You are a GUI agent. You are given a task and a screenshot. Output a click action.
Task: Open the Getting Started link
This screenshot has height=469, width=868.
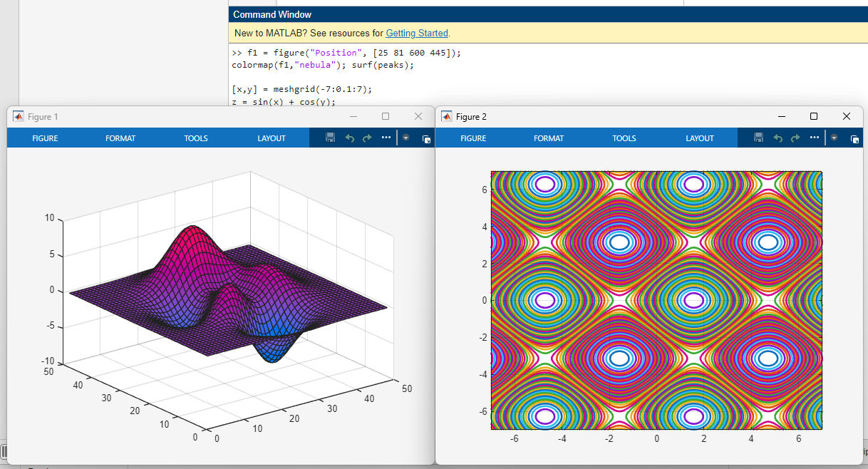(417, 33)
